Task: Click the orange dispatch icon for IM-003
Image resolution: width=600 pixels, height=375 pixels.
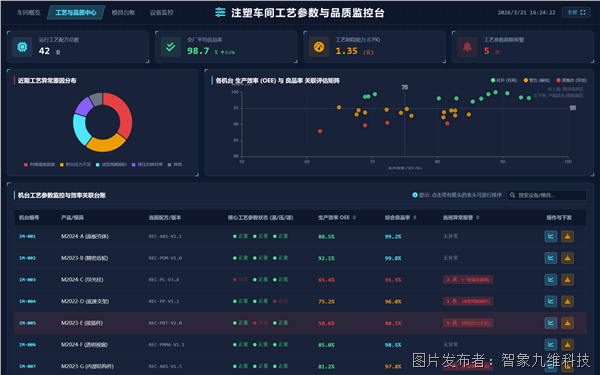Action: [567, 280]
